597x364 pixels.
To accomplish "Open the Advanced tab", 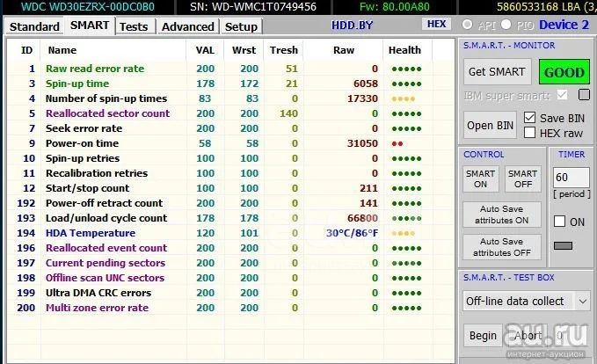I will pyautogui.click(x=187, y=26).
